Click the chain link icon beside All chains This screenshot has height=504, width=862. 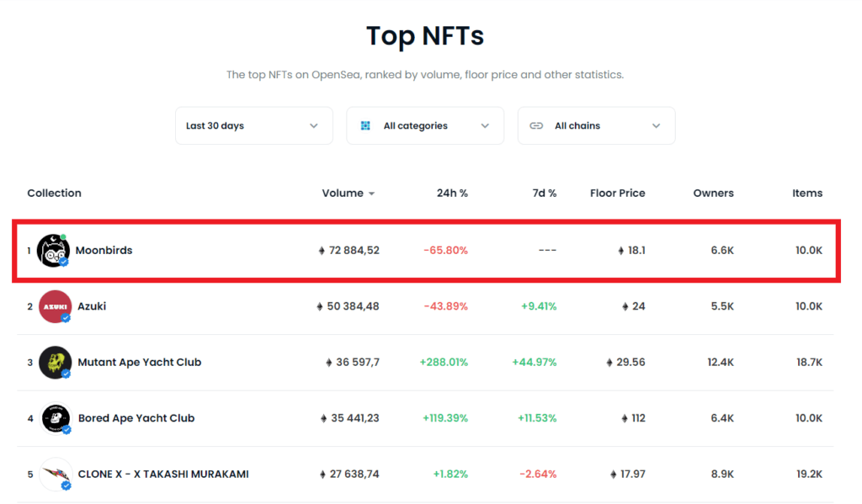coord(536,126)
